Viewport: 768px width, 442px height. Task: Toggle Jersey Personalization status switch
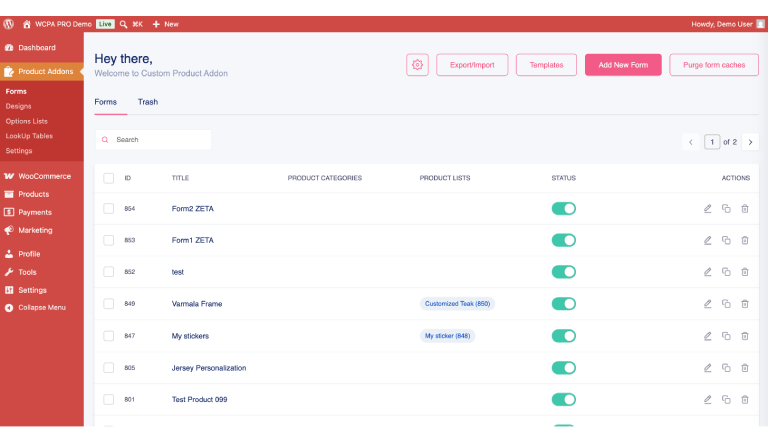[x=564, y=368]
